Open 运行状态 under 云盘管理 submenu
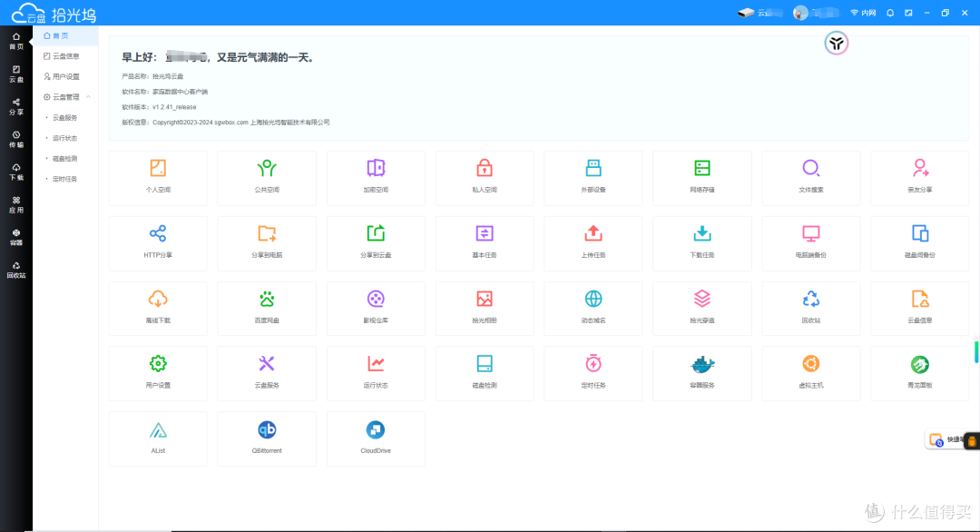This screenshot has width=980, height=532. (65, 138)
